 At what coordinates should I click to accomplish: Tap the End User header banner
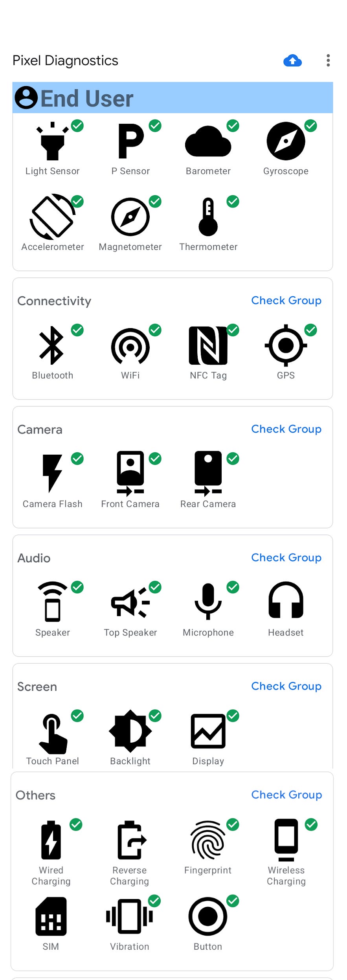pyautogui.click(x=173, y=98)
